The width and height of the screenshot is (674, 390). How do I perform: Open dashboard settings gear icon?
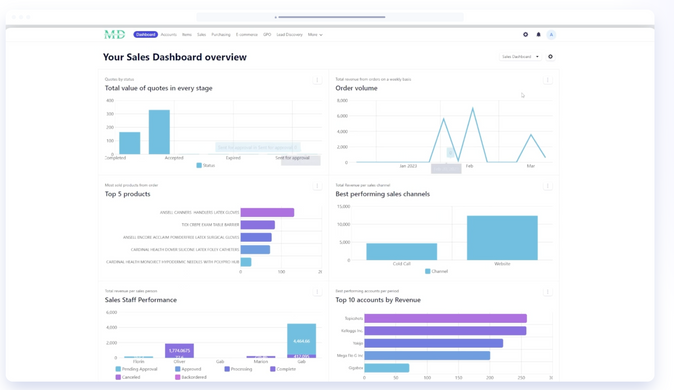[550, 57]
